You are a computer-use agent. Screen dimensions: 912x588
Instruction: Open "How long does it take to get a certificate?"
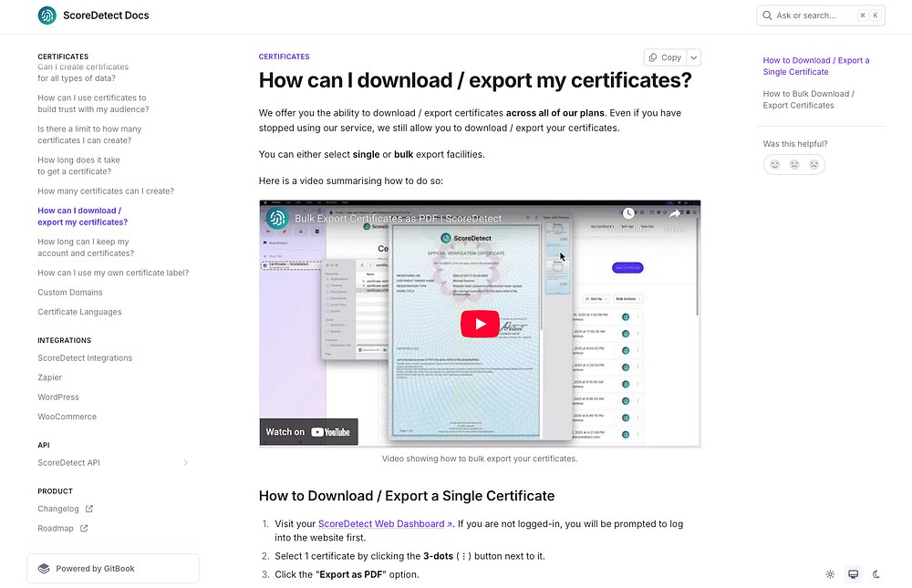(x=78, y=166)
